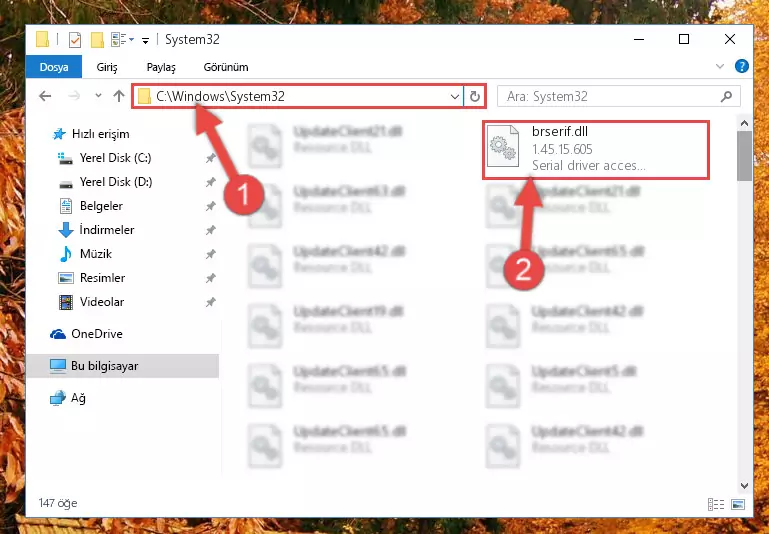Click the scrollbar up arrow
769x534 pixels.
744,124
